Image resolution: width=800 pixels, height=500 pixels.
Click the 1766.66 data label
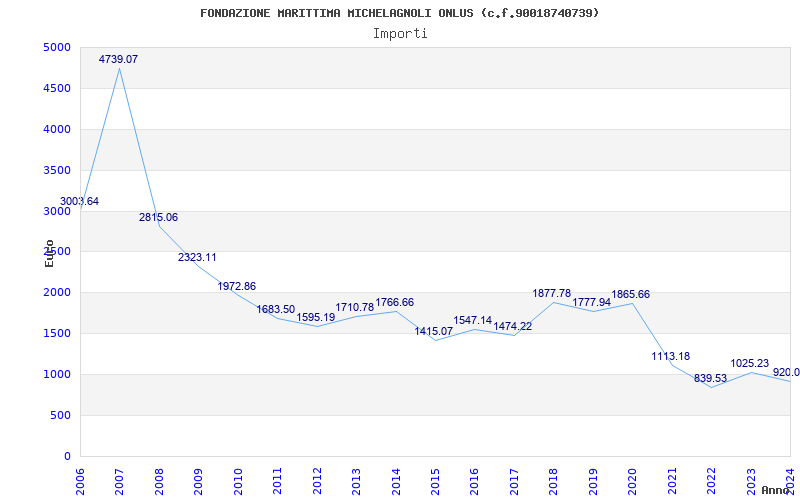pos(394,303)
